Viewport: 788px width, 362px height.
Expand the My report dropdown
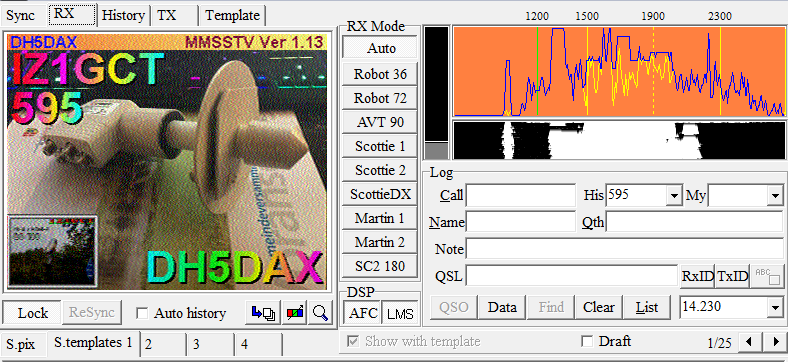(x=774, y=196)
